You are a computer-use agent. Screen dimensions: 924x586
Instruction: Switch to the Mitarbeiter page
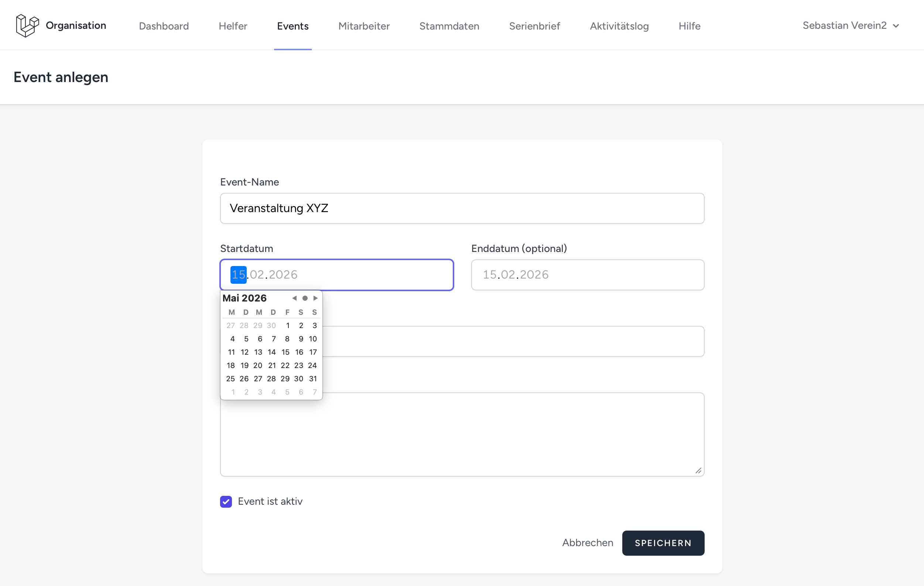click(x=364, y=26)
